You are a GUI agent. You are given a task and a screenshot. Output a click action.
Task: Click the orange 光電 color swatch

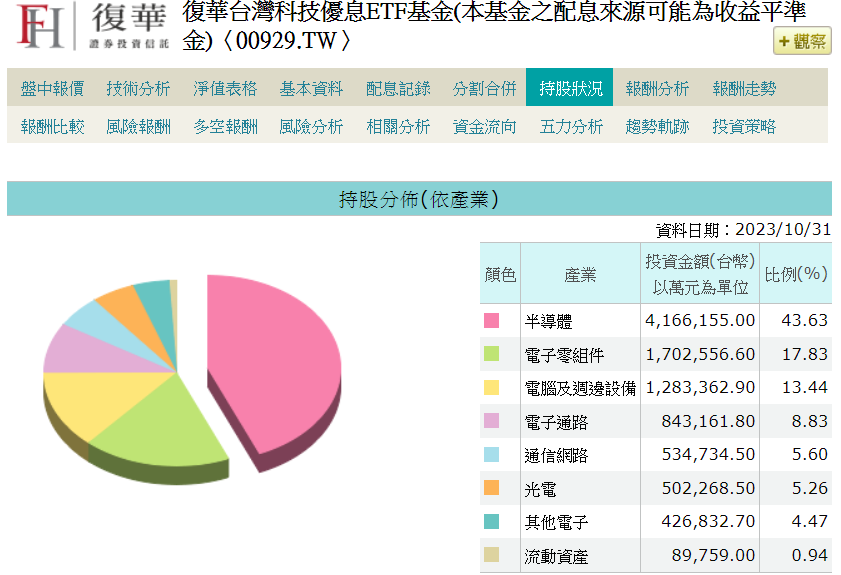tap(491, 488)
